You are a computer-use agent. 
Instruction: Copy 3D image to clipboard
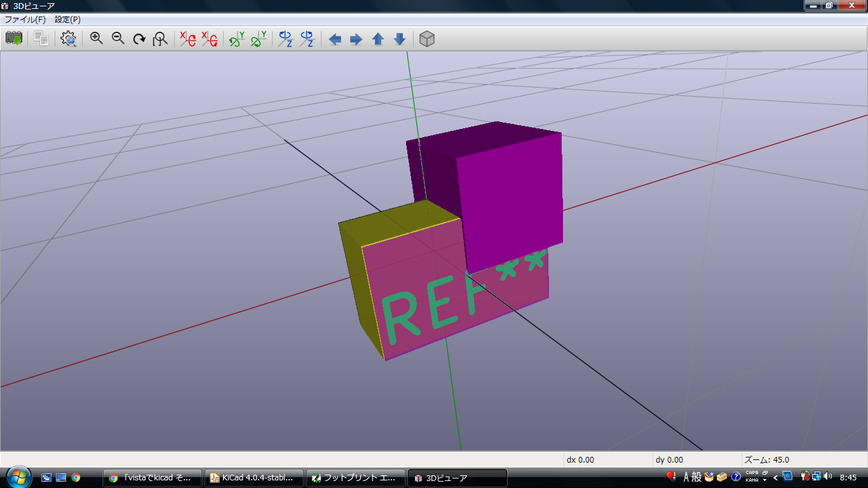click(x=41, y=39)
